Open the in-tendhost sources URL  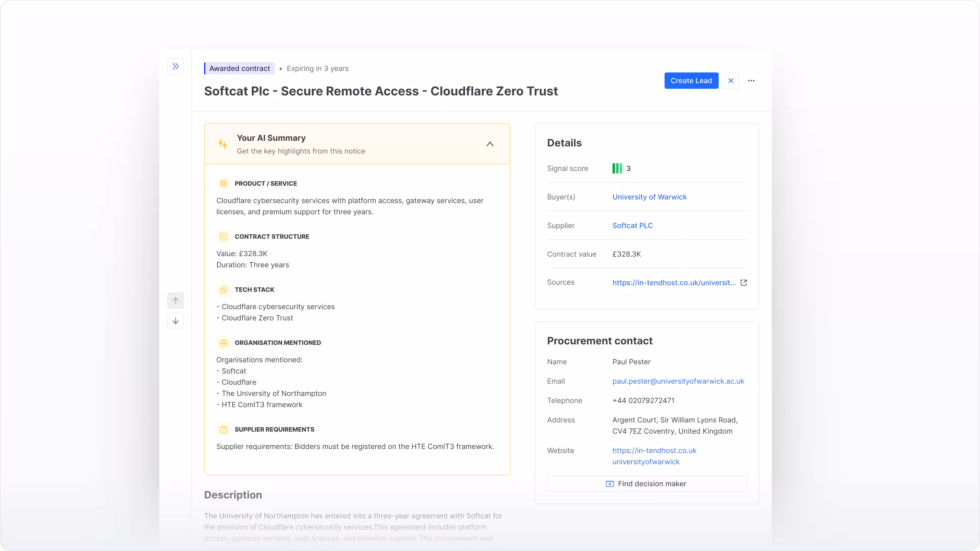tap(674, 283)
